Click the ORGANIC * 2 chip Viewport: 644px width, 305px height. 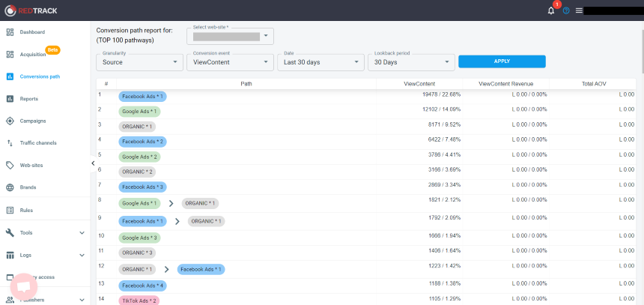pos(137,172)
